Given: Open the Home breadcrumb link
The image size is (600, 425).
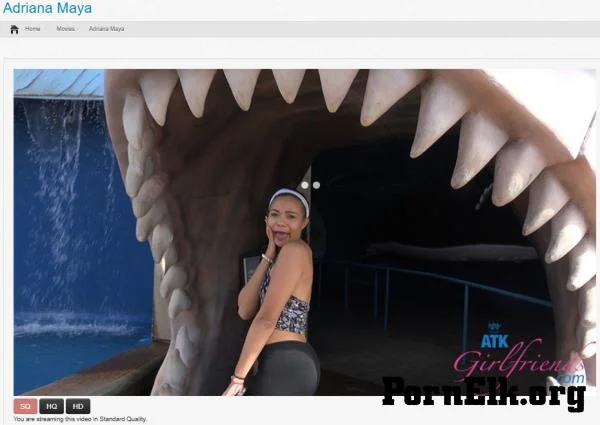Looking at the screenshot, I should point(33,29).
